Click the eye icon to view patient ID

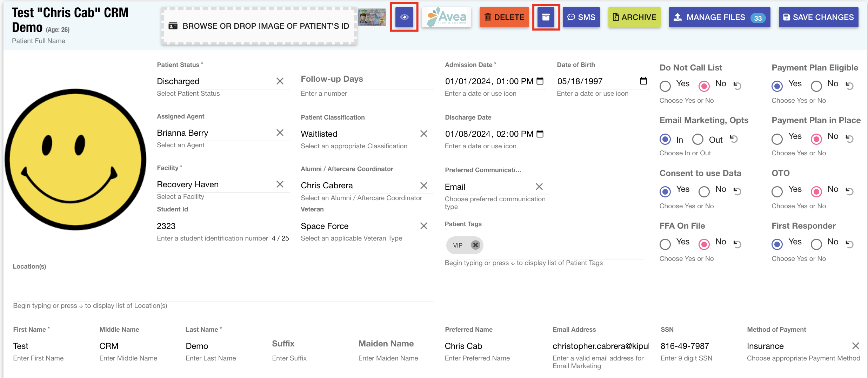point(404,17)
